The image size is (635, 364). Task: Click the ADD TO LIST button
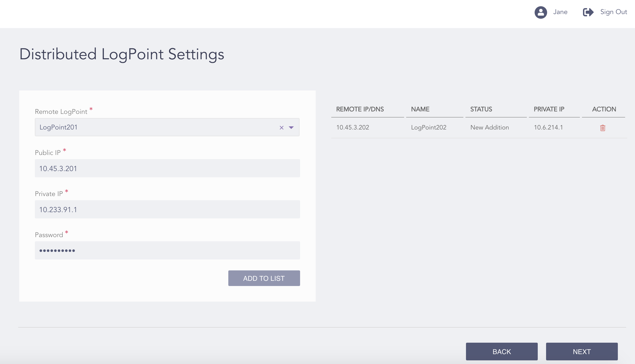pyautogui.click(x=264, y=278)
